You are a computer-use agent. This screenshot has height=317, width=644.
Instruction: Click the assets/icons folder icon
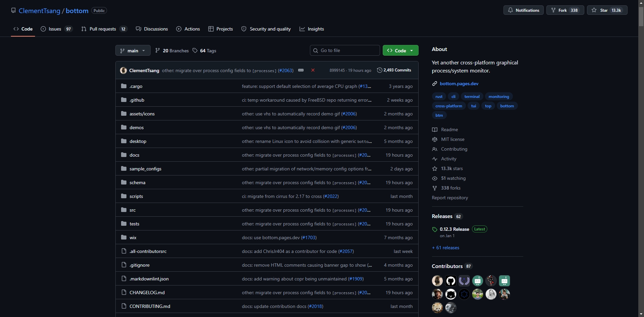point(124,114)
